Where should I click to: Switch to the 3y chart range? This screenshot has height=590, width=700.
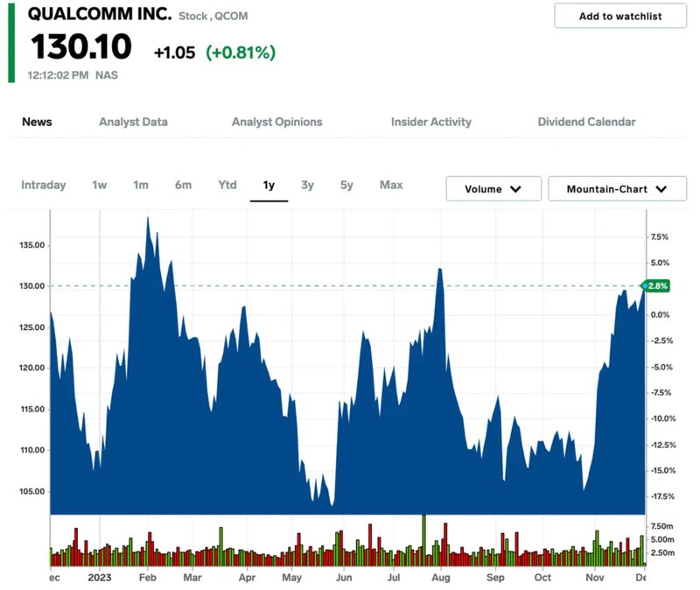point(308,185)
